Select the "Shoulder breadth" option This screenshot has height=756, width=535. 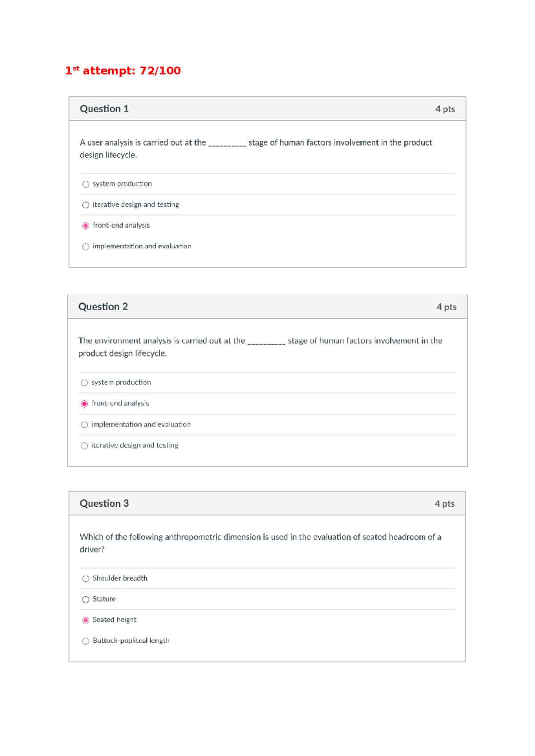coord(86,579)
